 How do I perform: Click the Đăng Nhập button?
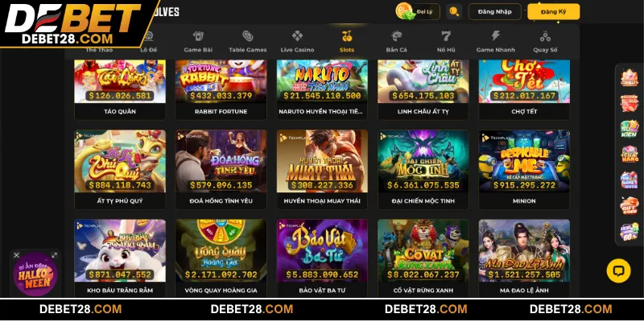[494, 11]
